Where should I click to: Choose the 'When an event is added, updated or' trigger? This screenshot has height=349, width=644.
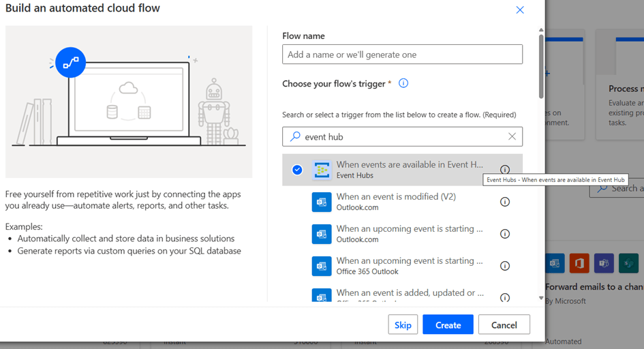click(x=409, y=294)
